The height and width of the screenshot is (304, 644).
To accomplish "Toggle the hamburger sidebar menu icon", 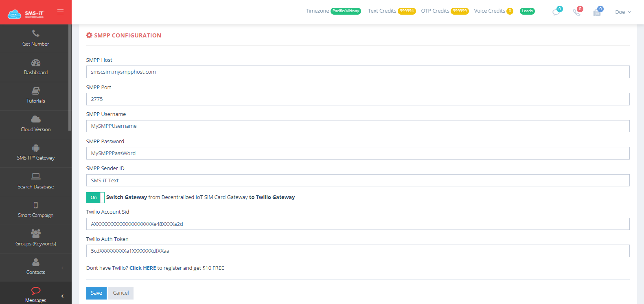I will (x=60, y=12).
